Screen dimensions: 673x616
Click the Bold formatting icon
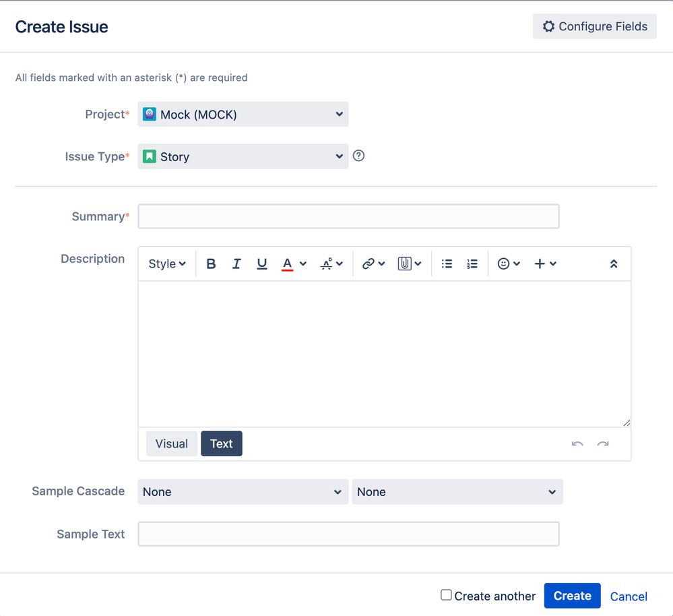[211, 264]
